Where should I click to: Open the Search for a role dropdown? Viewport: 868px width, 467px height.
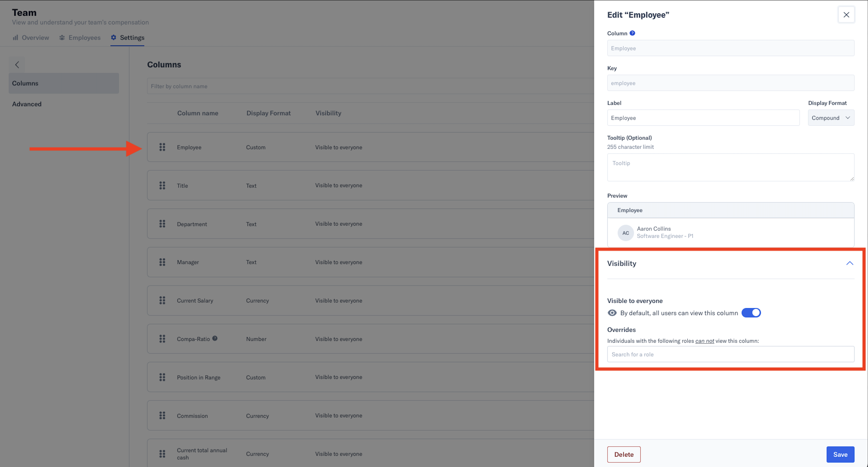pyautogui.click(x=730, y=354)
